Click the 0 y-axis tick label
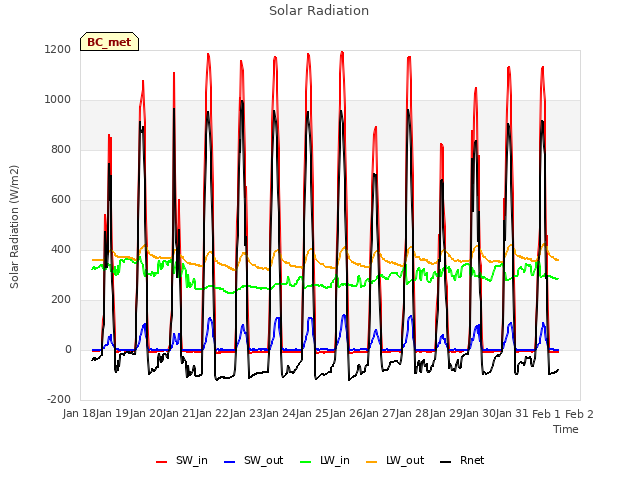This screenshot has height=480, width=640. tap(68, 349)
